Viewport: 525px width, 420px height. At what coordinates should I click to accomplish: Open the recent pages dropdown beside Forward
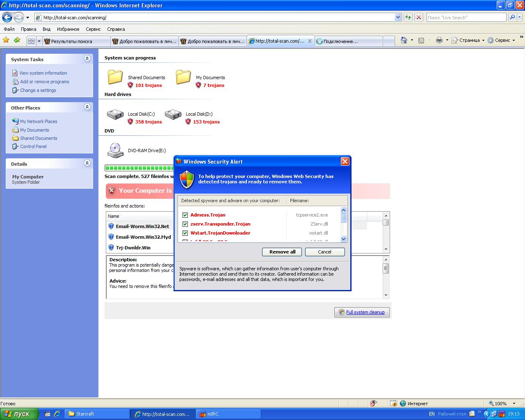(x=27, y=18)
